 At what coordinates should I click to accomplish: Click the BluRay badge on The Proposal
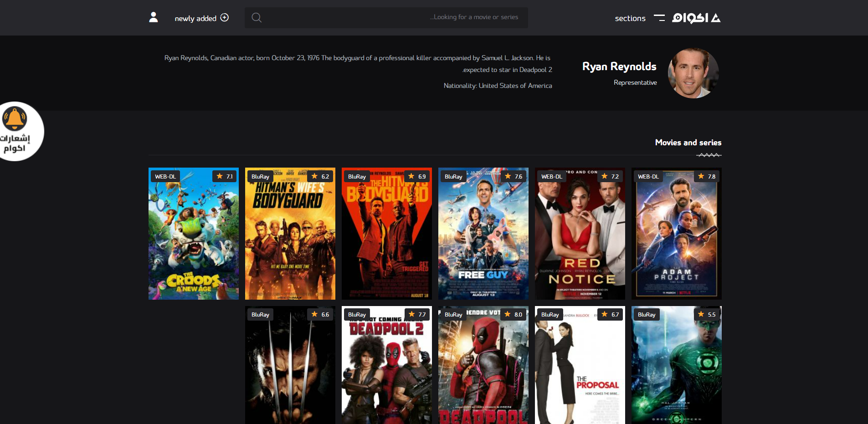(550, 314)
